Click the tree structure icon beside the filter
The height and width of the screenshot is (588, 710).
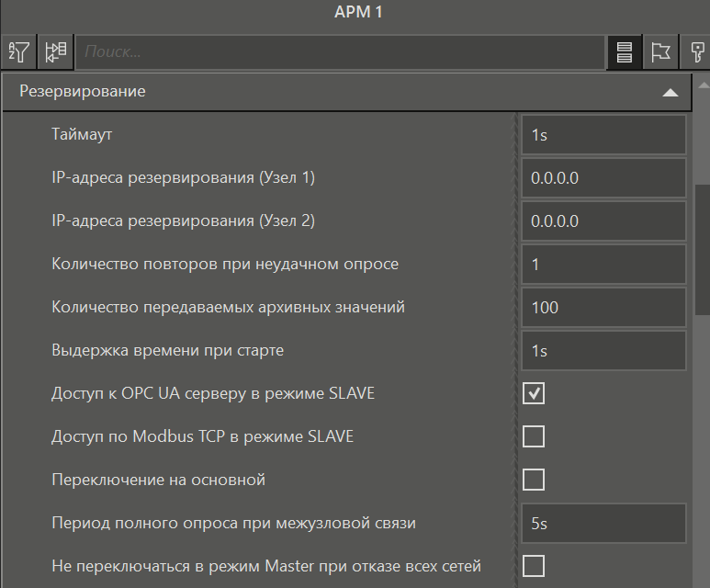click(x=56, y=52)
